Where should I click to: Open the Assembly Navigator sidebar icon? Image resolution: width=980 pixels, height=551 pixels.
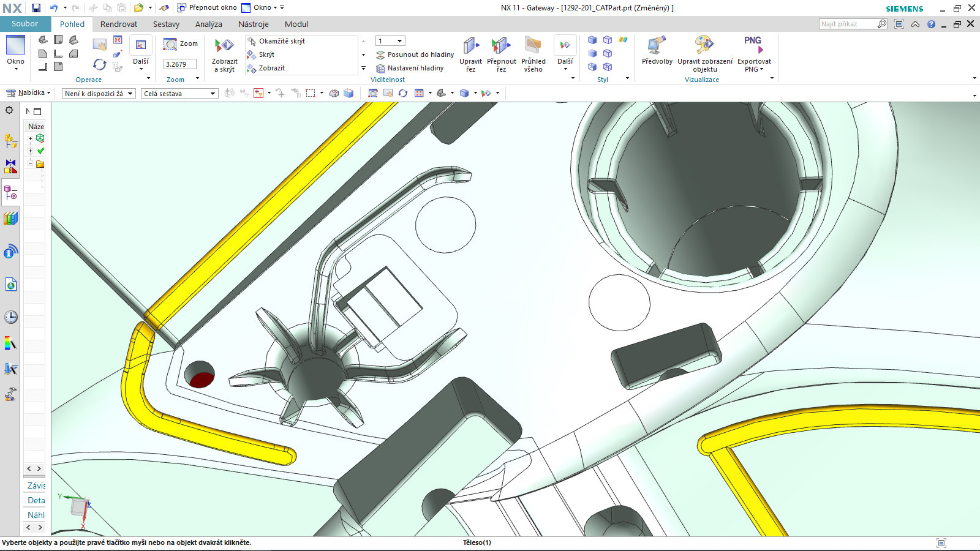tap(10, 141)
